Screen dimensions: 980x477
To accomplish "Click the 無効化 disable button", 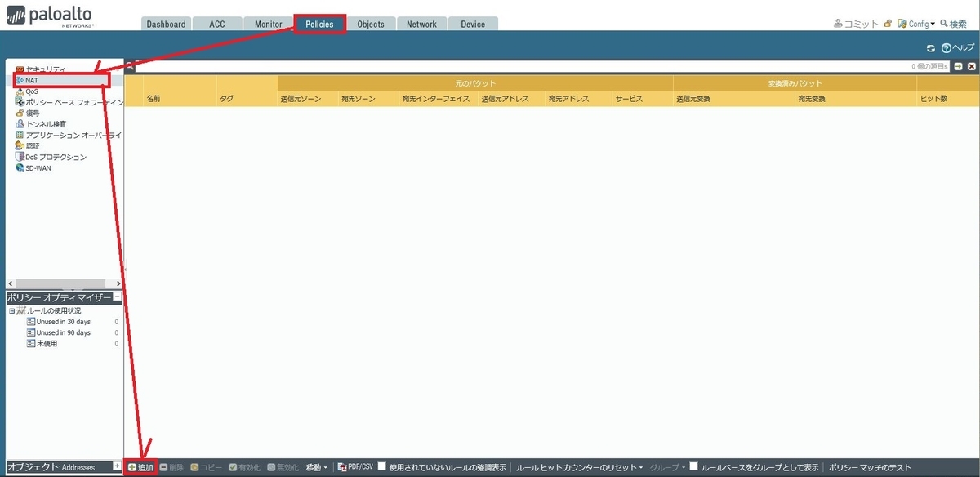I will click(283, 467).
